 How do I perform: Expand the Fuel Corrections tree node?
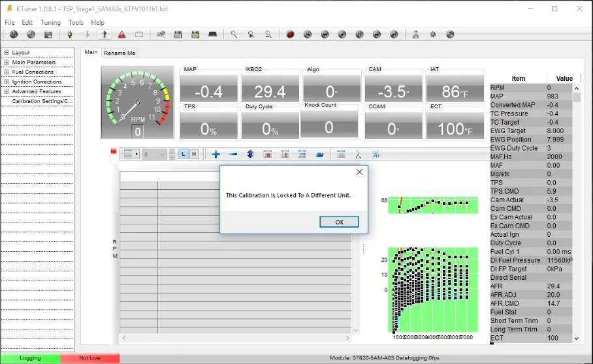(7, 72)
